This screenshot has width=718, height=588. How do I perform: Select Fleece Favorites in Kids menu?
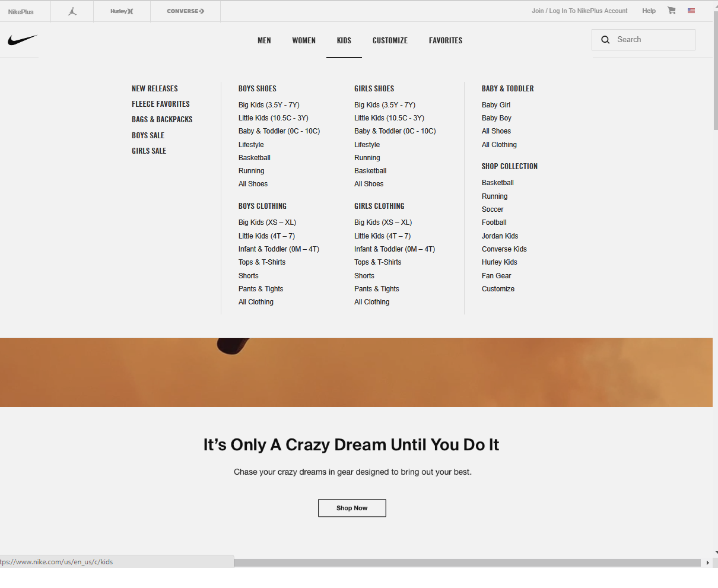(161, 104)
